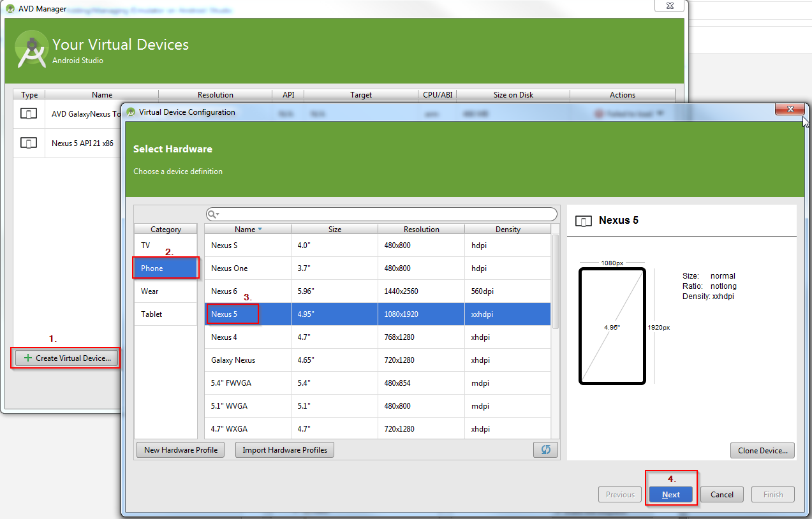812x519 pixels.
Task: Click the Nexus 5 preview device icon
Action: point(583,221)
